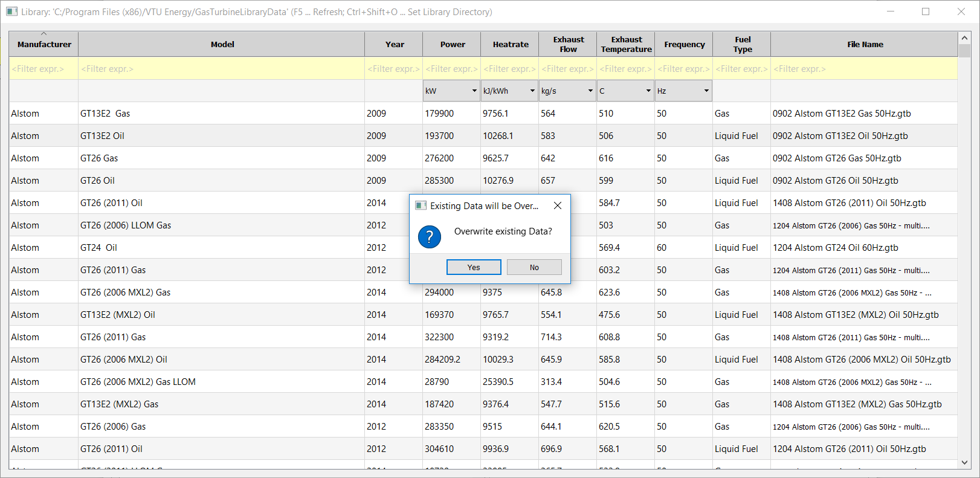Sort by the Fuel Type column header
980x478 pixels.
(742, 44)
